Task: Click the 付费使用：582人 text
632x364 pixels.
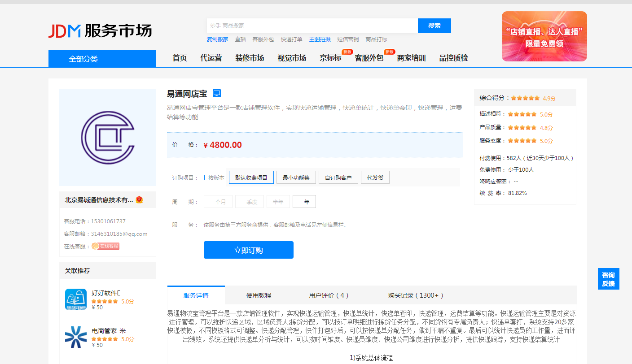Action: click(x=527, y=158)
